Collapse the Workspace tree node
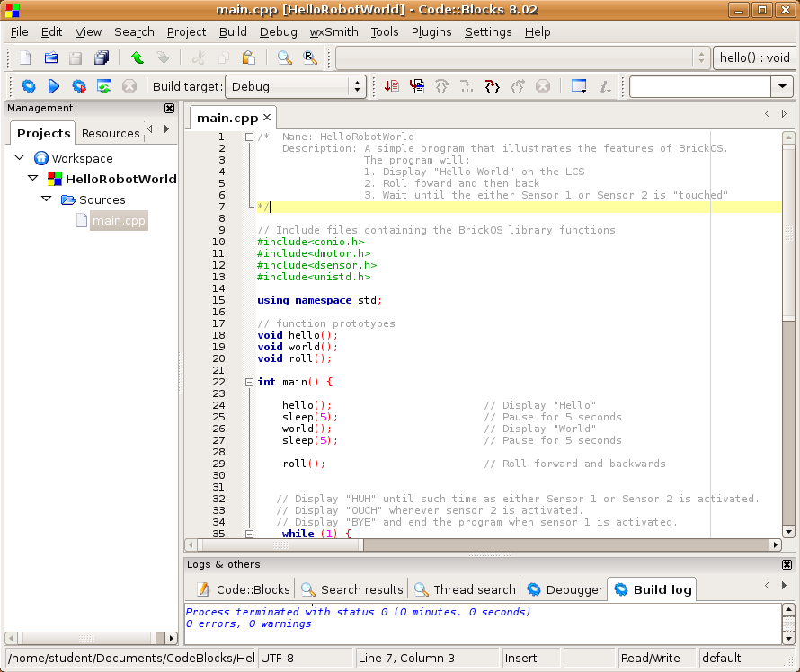 [20, 157]
